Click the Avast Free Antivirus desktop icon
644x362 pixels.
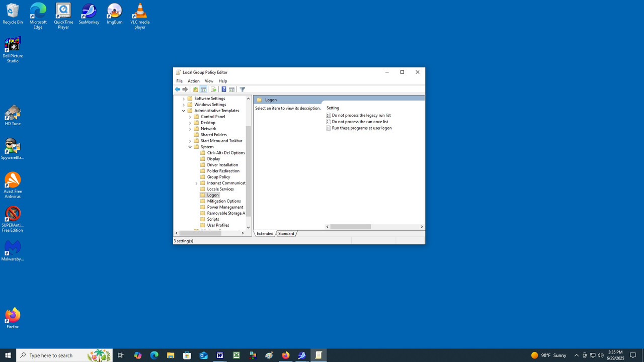click(x=13, y=186)
